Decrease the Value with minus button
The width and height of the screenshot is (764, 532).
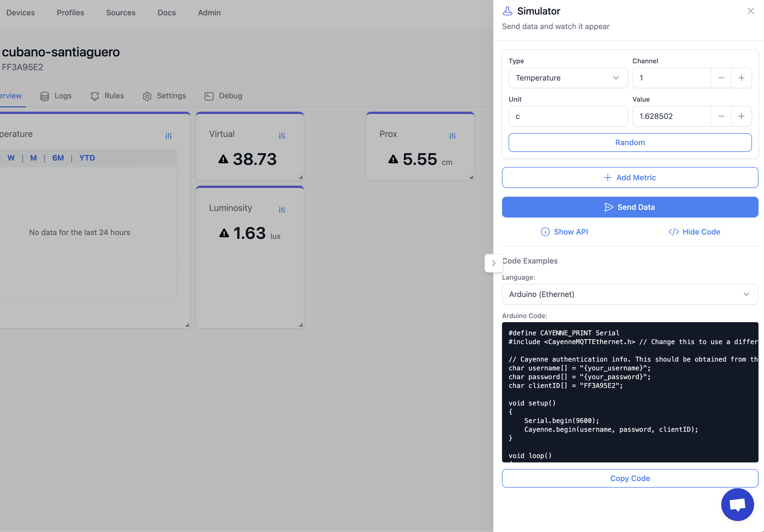pos(721,116)
